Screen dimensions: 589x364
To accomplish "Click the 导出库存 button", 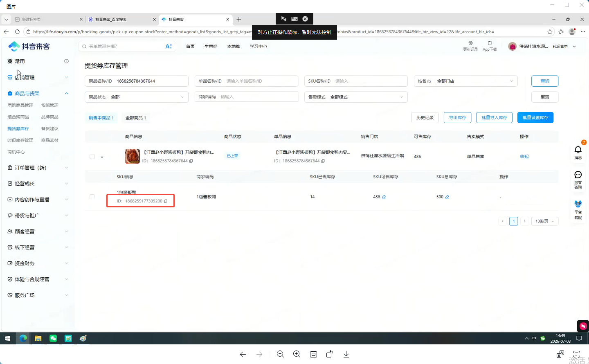I will click(x=457, y=118).
